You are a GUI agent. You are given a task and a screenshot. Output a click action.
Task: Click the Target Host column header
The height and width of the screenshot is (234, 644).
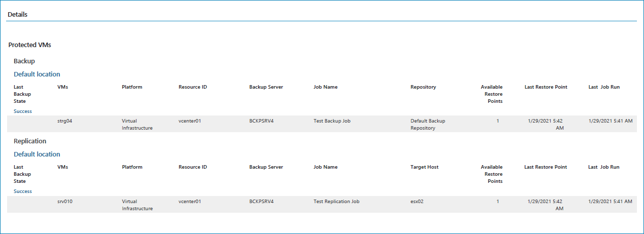(424, 167)
